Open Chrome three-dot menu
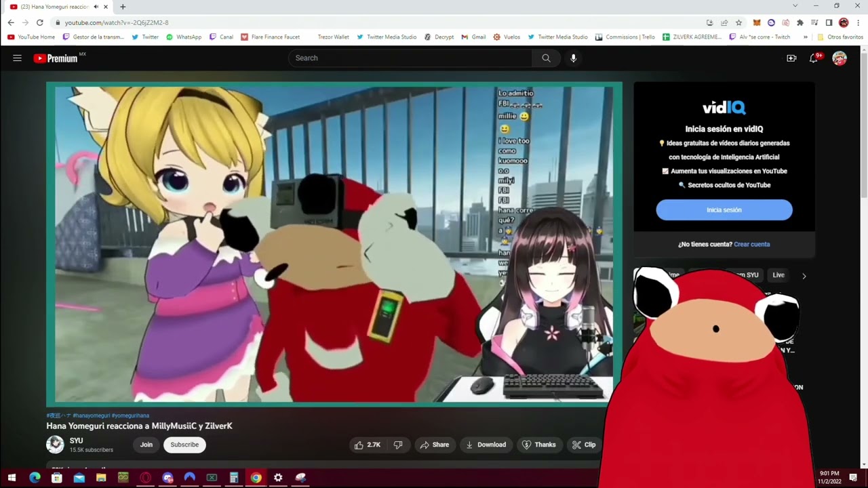Screen dimensions: 868x488 pyautogui.click(x=859, y=22)
